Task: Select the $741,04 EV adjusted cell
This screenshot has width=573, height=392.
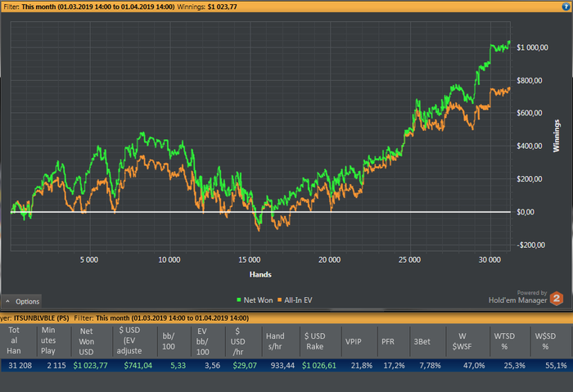Action: [x=138, y=365]
